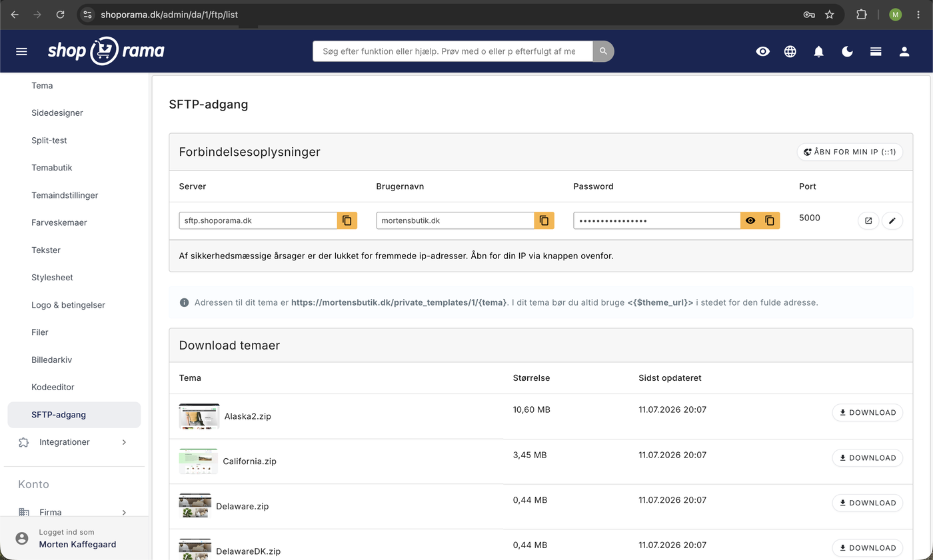Download DelawareDK.zip theme
Image resolution: width=933 pixels, height=560 pixels.
tap(868, 548)
